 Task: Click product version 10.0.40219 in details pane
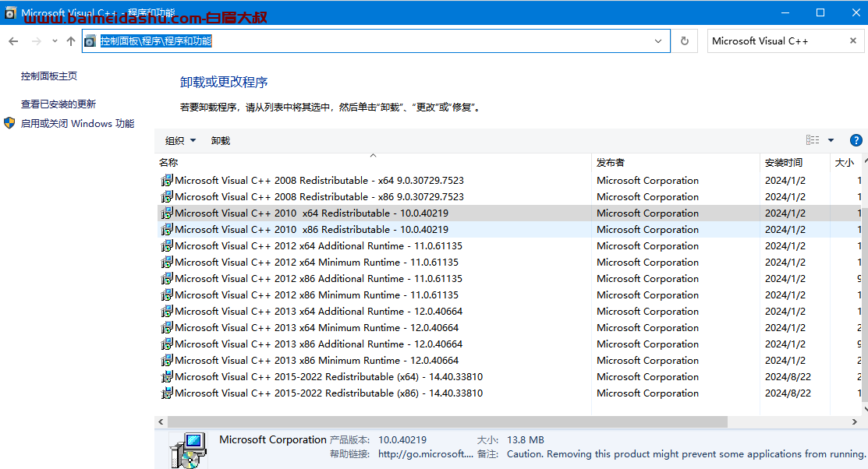coord(402,440)
